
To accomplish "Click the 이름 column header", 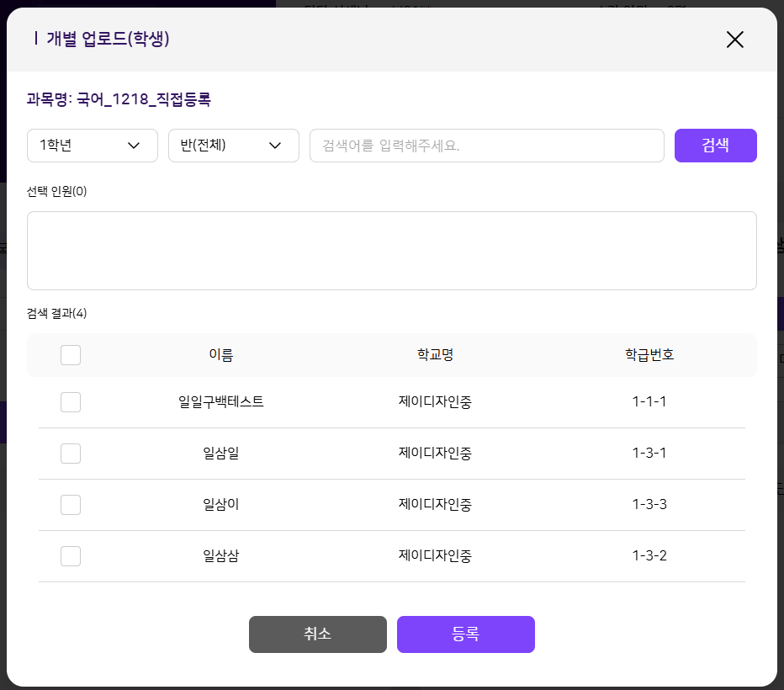I will pos(220,355).
